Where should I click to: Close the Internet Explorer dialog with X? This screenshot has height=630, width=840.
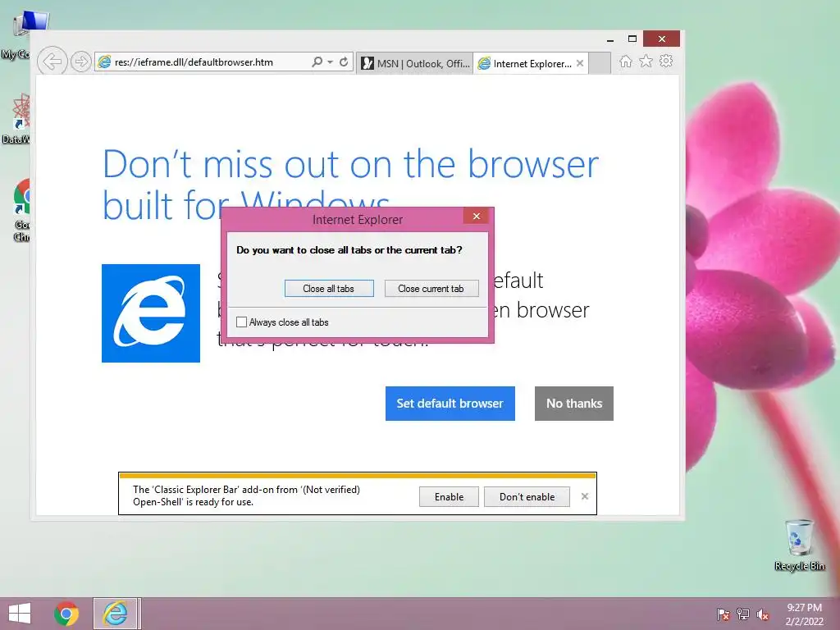[477, 216]
